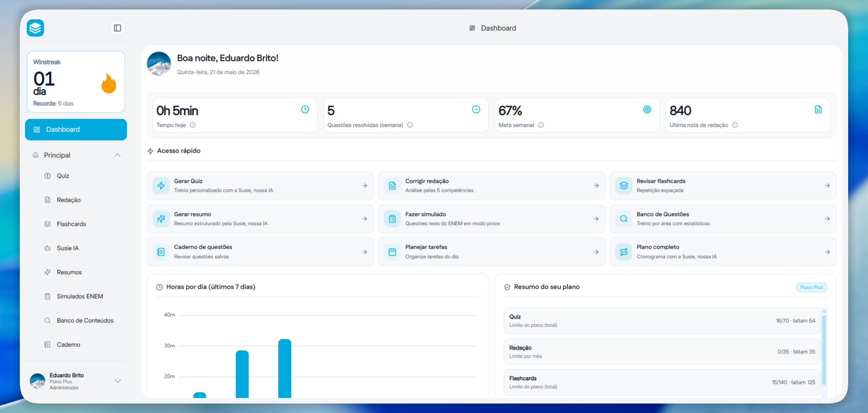Click the plan summary vertical scrollbar
Image resolution: width=868 pixels, height=413 pixels.
[824, 350]
